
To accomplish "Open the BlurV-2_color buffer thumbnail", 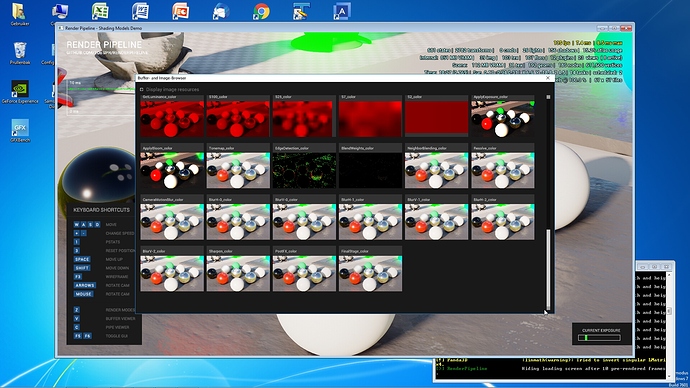I will click(x=172, y=273).
